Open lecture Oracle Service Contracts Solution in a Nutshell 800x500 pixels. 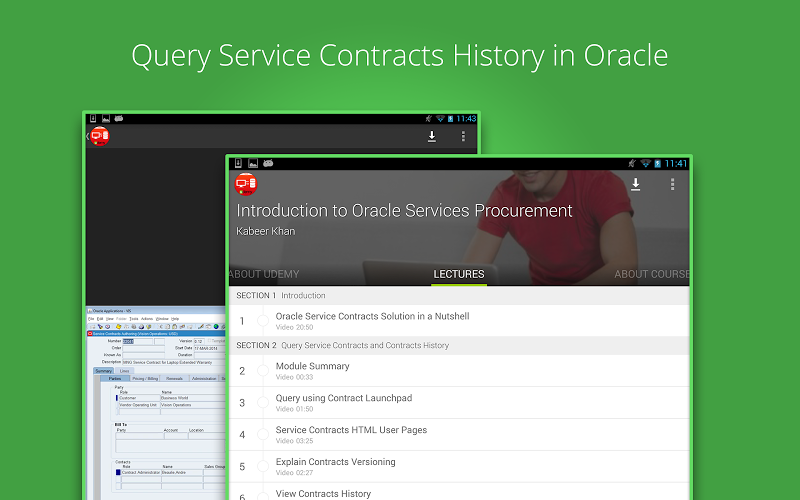tap(459, 321)
